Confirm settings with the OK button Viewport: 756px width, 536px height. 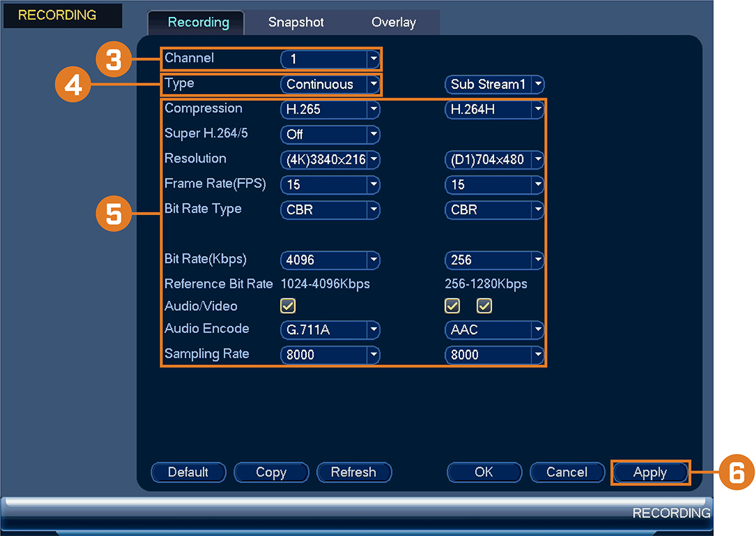point(484,472)
